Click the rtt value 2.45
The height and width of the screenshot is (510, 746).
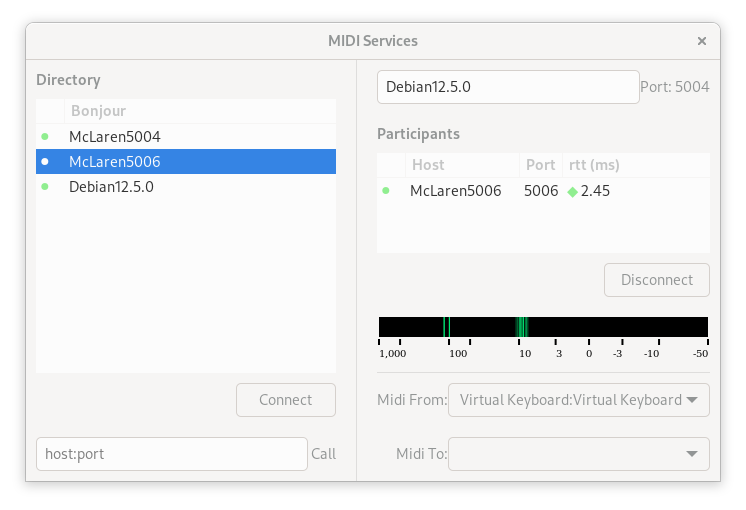tap(595, 191)
